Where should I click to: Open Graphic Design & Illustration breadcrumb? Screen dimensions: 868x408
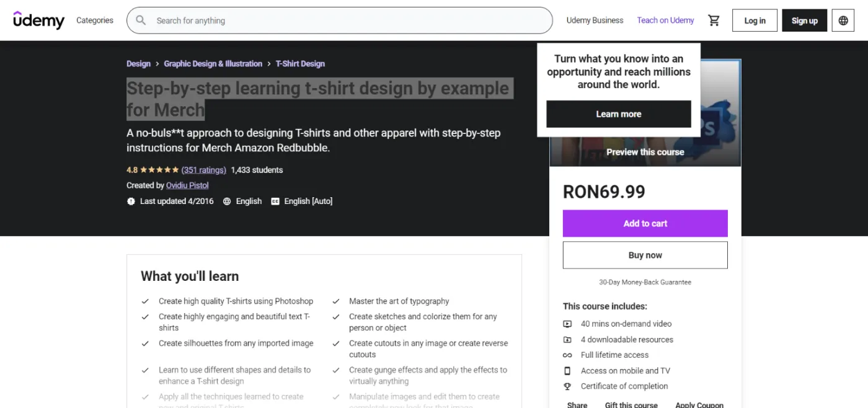(x=213, y=64)
